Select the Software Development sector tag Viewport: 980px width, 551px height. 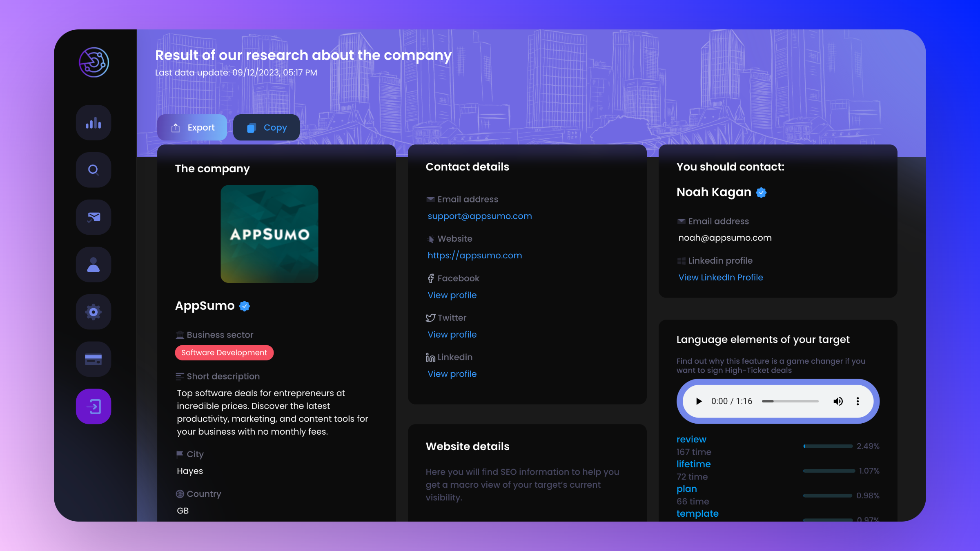click(x=224, y=353)
